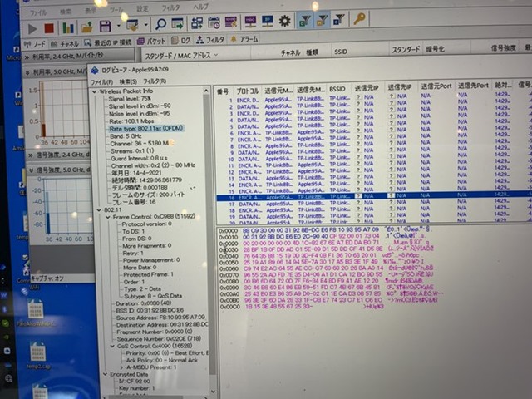532x399 pixels.
Task: Switch to the チャネル tab
Action: (x=65, y=43)
